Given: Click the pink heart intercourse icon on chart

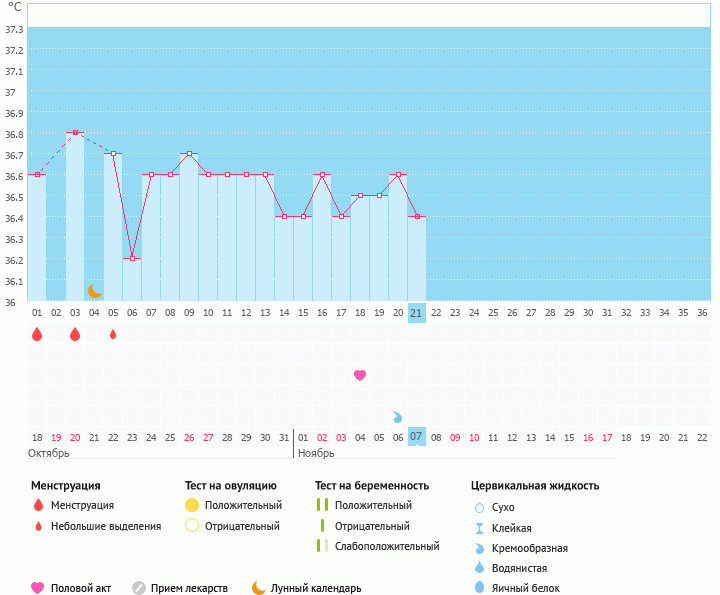Looking at the screenshot, I should click(360, 375).
